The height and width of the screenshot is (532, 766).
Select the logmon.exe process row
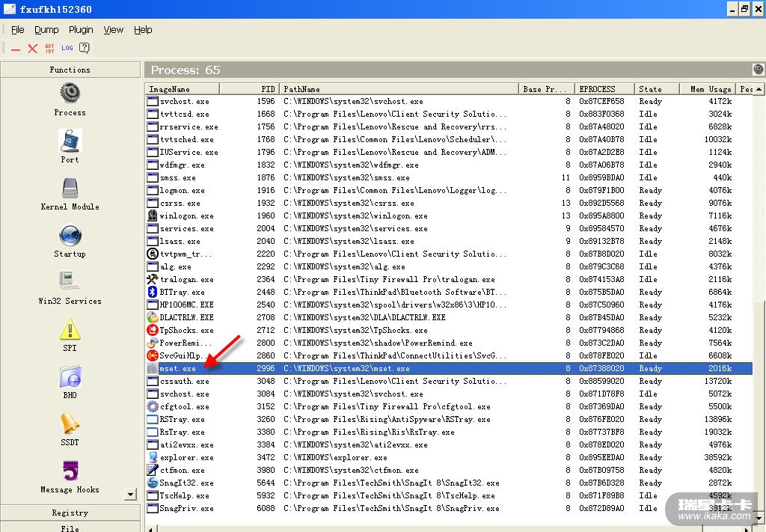pyautogui.click(x=449, y=190)
